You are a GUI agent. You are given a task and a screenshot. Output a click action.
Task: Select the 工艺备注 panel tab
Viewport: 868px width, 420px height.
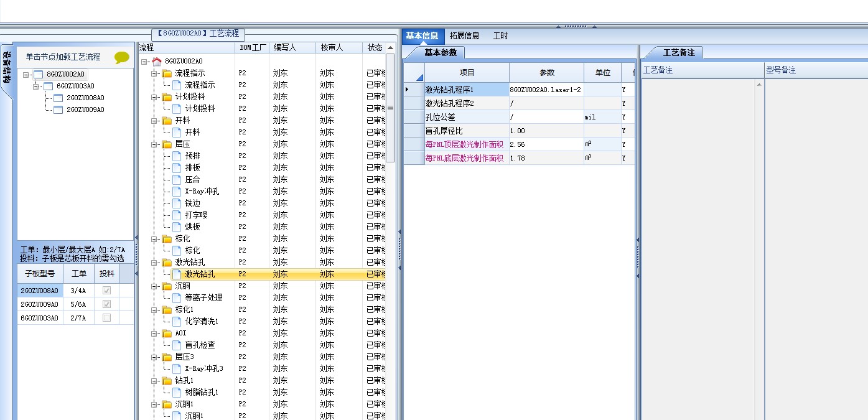click(678, 52)
